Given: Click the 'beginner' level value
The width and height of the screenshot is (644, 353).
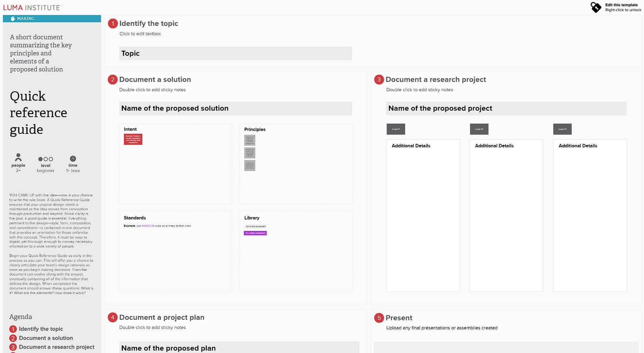Looking at the screenshot, I should click(x=45, y=171).
